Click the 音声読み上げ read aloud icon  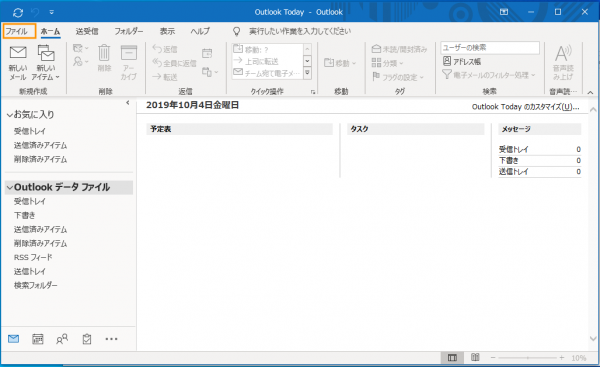[x=563, y=62]
